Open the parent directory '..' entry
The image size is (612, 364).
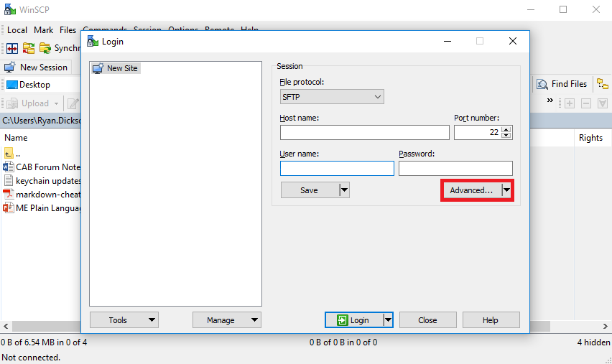point(12,154)
